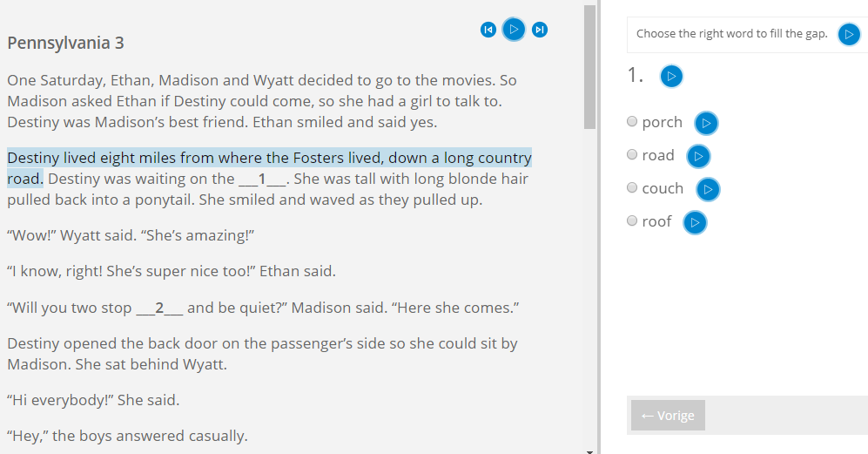Play audio for the instruction text
868x454 pixels.
[x=849, y=34]
